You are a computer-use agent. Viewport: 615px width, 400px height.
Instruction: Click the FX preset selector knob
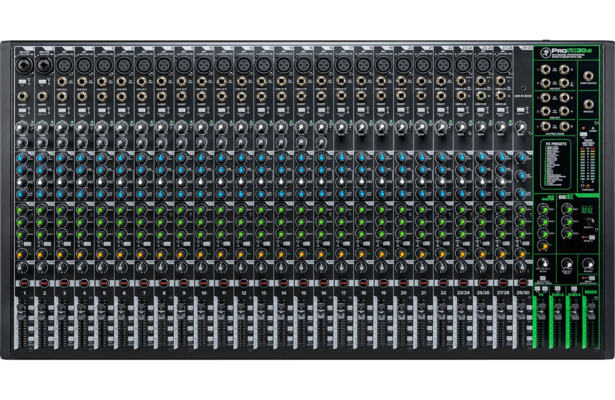pyautogui.click(x=589, y=221)
